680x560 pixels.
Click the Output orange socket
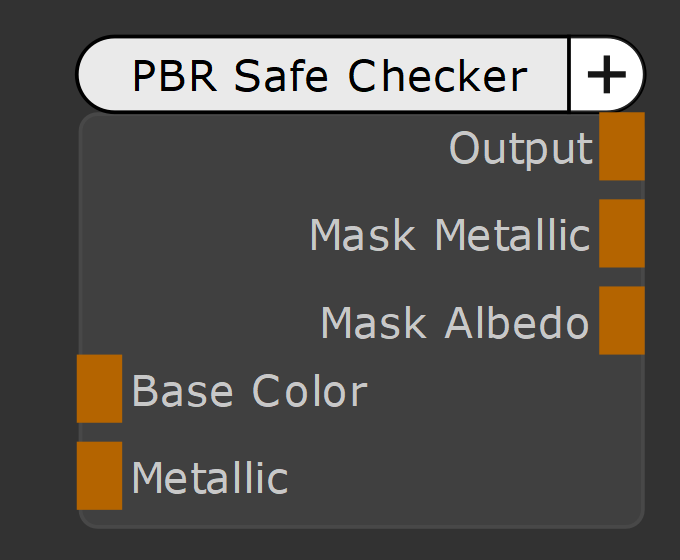pyautogui.click(x=621, y=146)
